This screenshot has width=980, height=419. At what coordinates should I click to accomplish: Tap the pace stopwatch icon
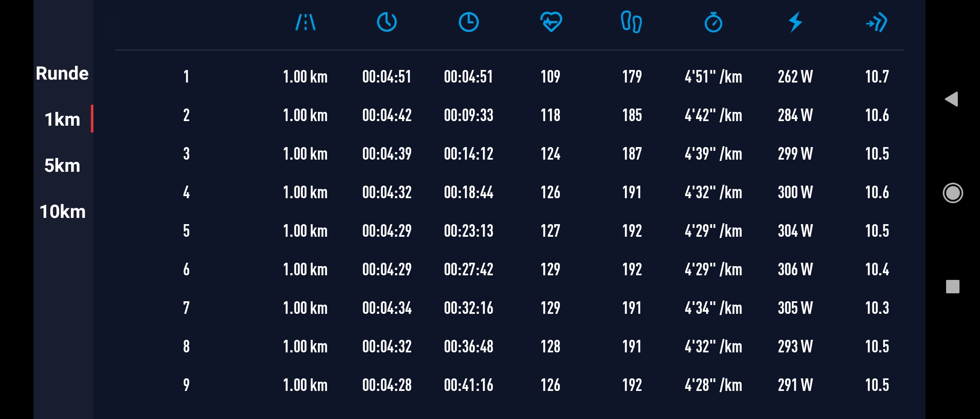pyautogui.click(x=713, y=22)
